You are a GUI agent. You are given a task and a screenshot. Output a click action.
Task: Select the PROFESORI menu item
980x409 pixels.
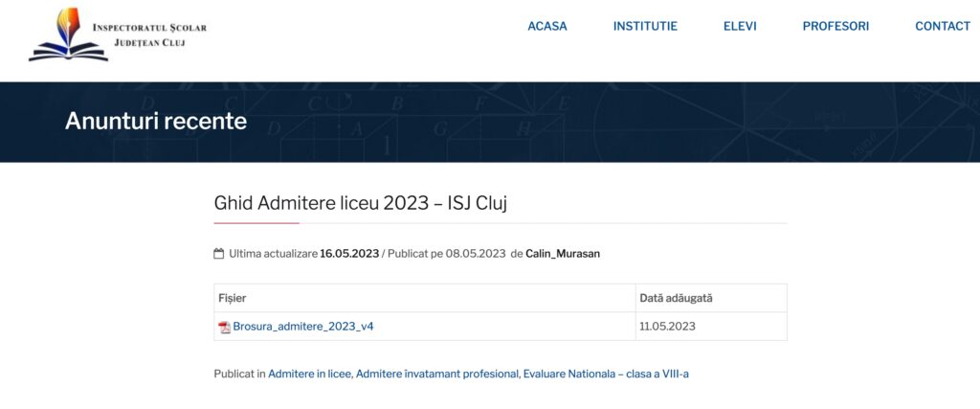click(x=835, y=27)
